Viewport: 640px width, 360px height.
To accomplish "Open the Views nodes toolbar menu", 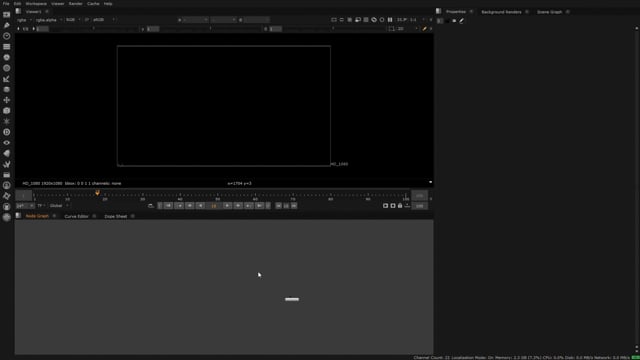I will [x=7, y=143].
